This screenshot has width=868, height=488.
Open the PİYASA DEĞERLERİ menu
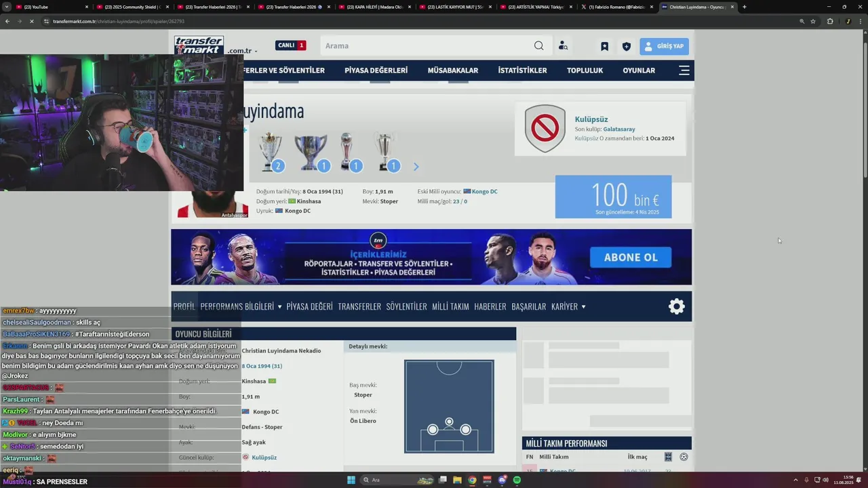click(376, 70)
